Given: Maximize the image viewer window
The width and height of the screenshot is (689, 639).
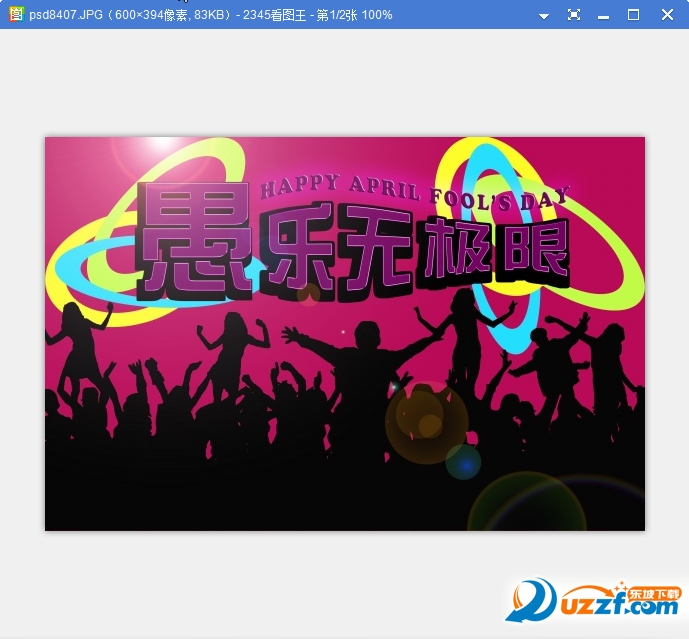Looking at the screenshot, I should [633, 15].
